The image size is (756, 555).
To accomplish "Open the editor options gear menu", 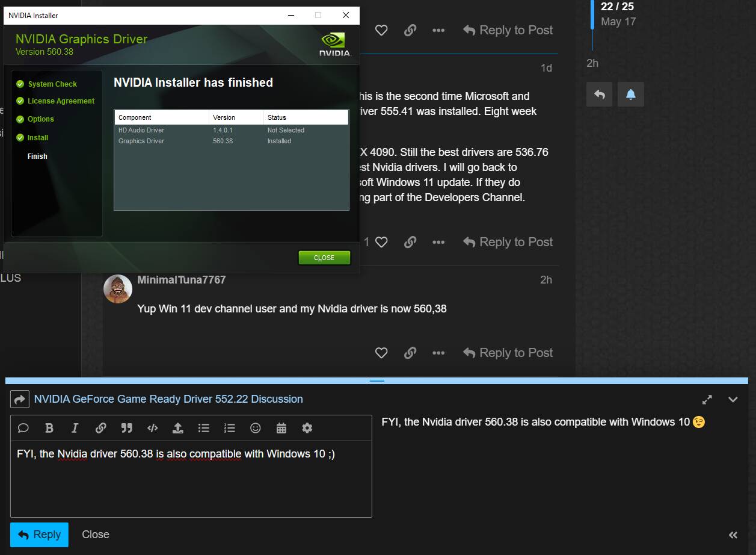I will click(x=307, y=428).
